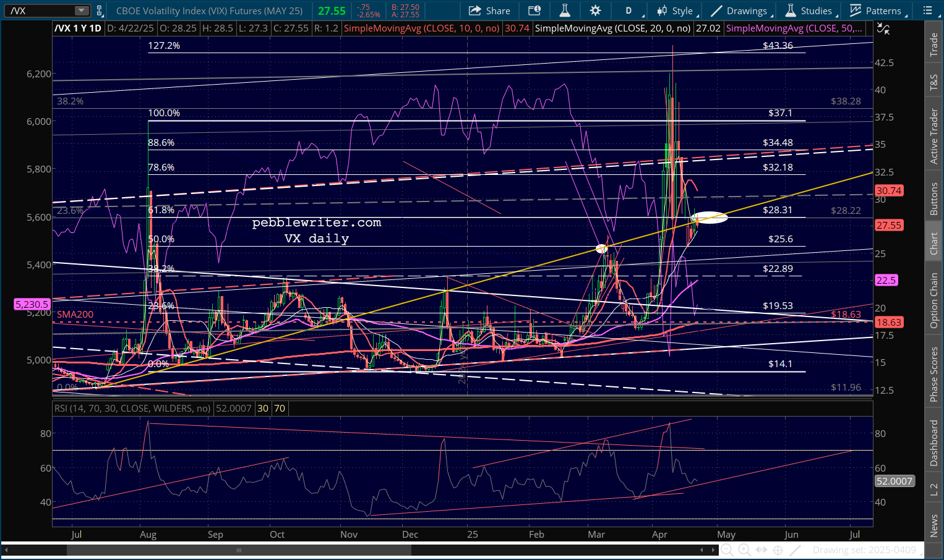944x560 pixels.
Task: Click the expand-chart arrows icon
Action: pos(884,29)
